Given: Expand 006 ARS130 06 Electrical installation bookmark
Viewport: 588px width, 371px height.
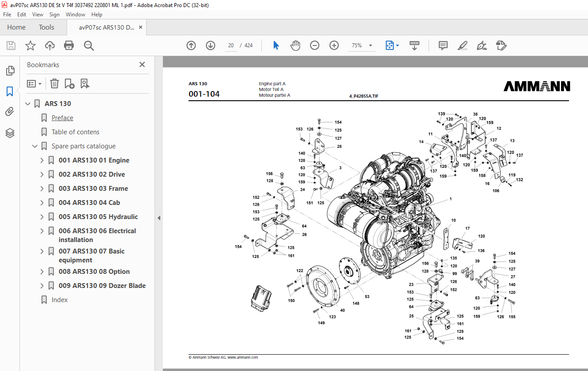Looking at the screenshot, I should click(x=42, y=231).
